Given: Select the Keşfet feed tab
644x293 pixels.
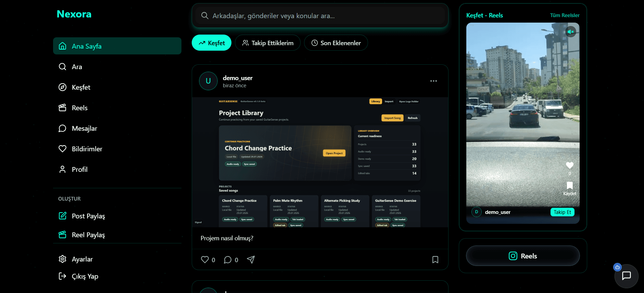Looking at the screenshot, I should coord(212,43).
